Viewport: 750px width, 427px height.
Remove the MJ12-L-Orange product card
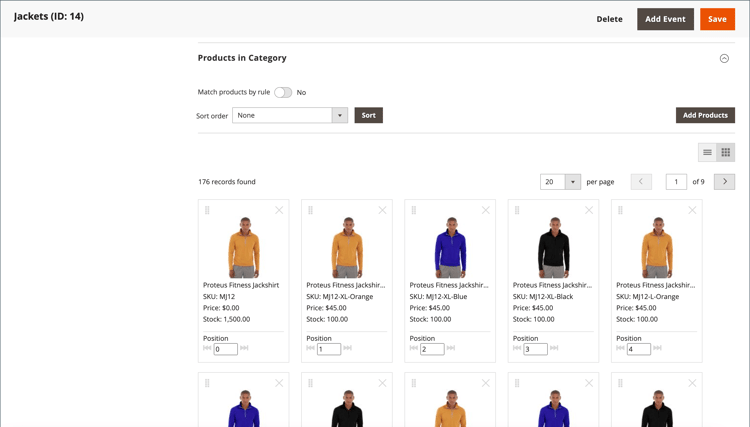693,210
